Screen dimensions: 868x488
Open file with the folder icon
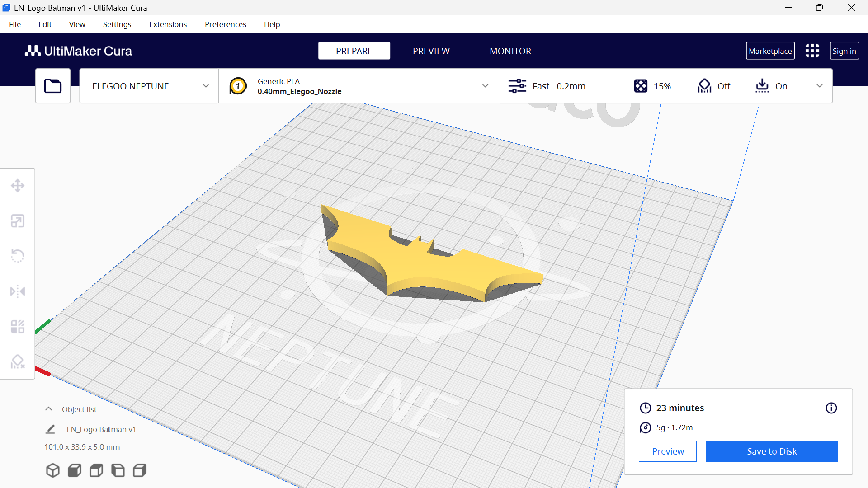pos(53,86)
